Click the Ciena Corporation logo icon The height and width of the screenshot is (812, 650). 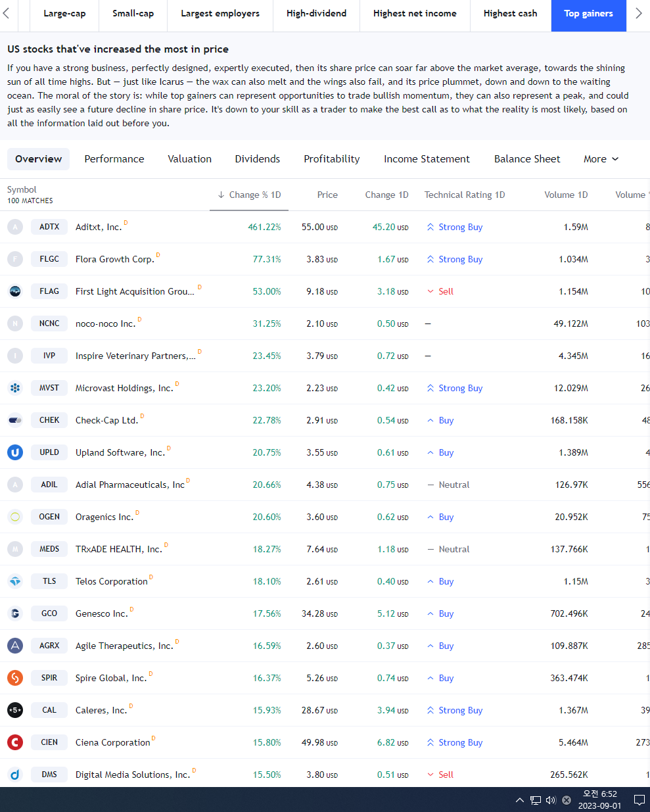[15, 742]
